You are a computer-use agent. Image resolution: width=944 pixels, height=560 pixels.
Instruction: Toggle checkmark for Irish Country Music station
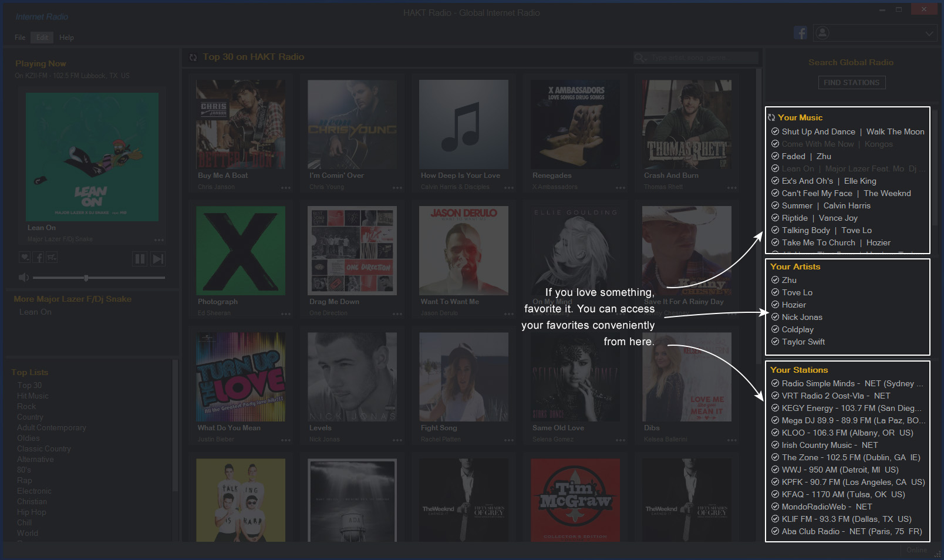(x=775, y=445)
